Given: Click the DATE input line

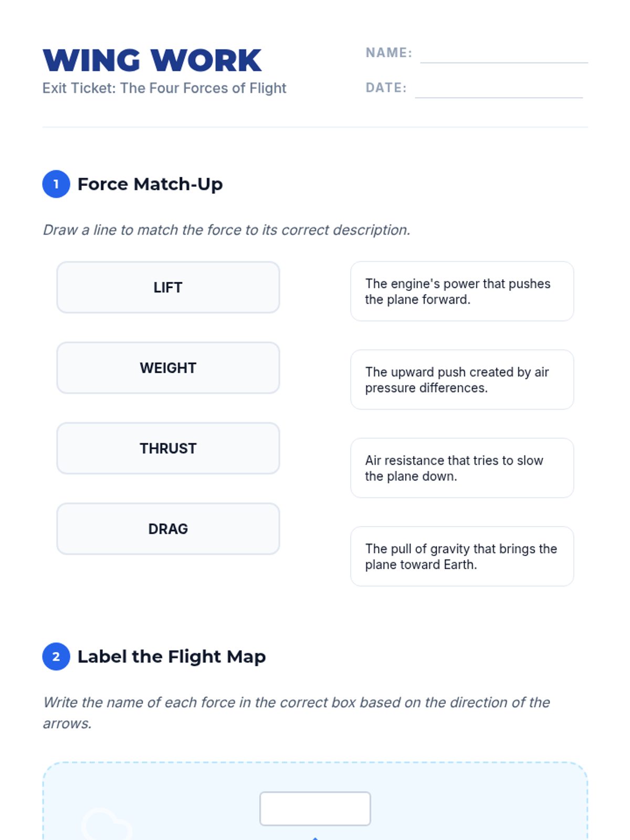Looking at the screenshot, I should tap(498, 90).
